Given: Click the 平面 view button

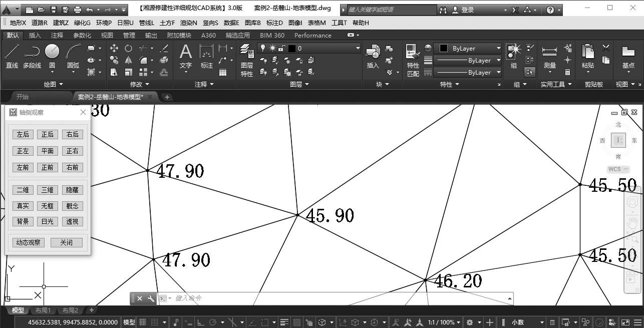Looking at the screenshot, I should pyautogui.click(x=48, y=151).
